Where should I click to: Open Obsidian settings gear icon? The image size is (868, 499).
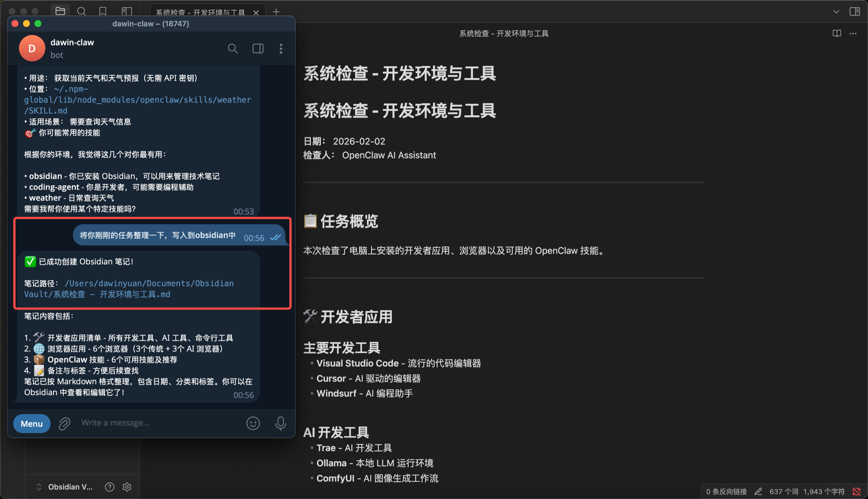[x=127, y=487]
